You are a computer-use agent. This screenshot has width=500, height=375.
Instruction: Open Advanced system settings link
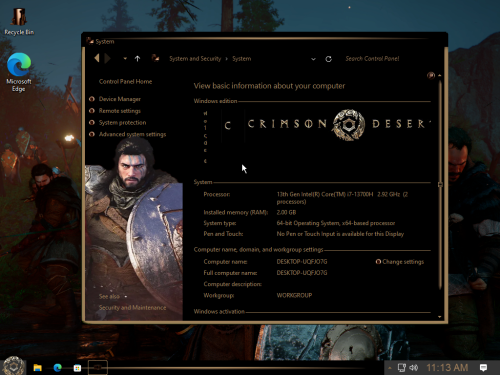pyautogui.click(x=132, y=134)
